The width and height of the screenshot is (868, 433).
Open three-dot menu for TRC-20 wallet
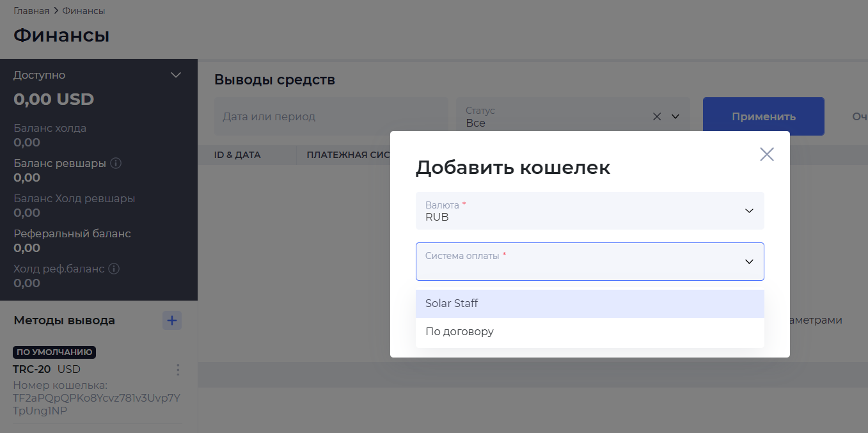point(178,370)
